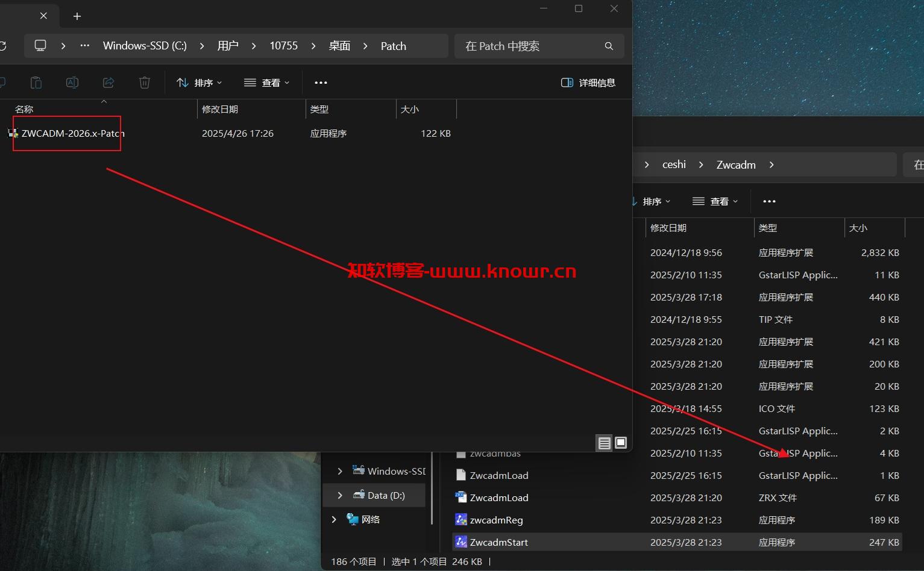Click the Windows-SSD drive icon in sidebar

click(x=359, y=470)
